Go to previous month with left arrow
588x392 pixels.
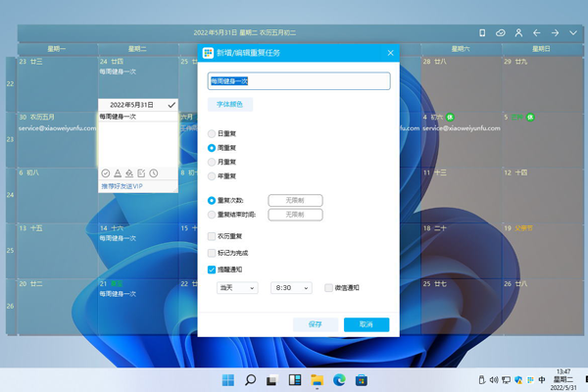[x=537, y=33]
